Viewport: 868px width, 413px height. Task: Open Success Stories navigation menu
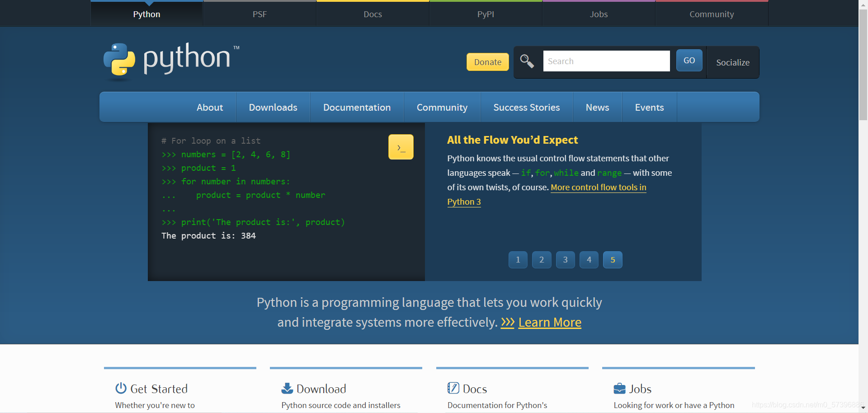tap(527, 108)
